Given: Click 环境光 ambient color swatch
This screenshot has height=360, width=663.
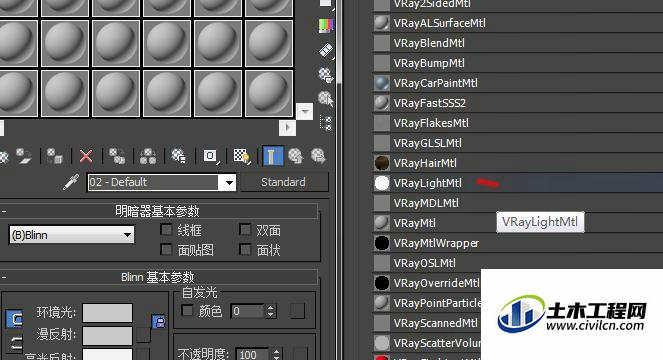Looking at the screenshot, I should coord(107,313).
